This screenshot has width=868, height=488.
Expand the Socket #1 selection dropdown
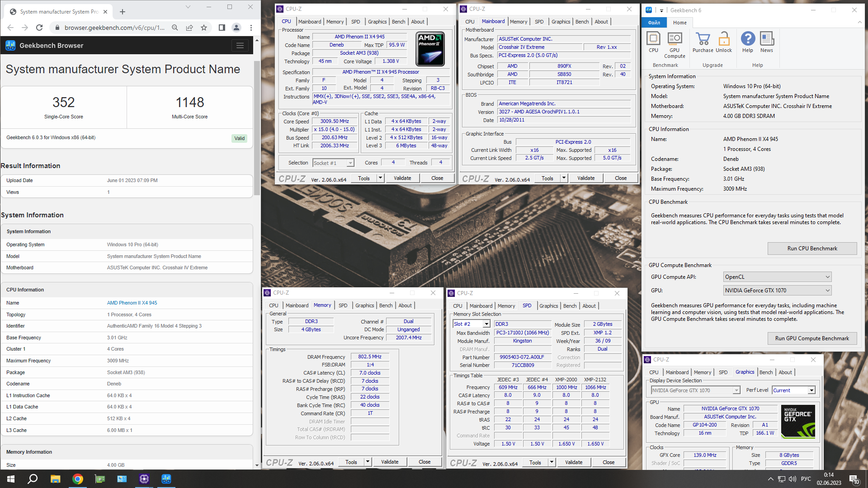pos(350,163)
